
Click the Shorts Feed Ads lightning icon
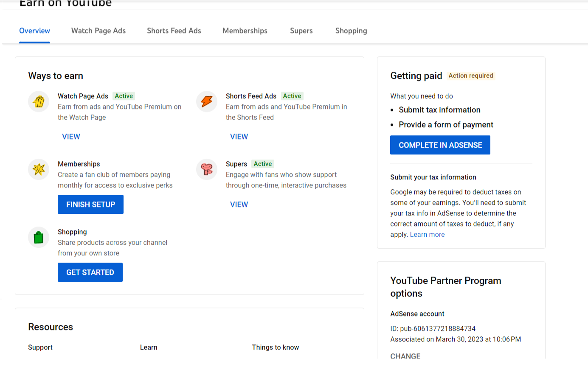[207, 102]
